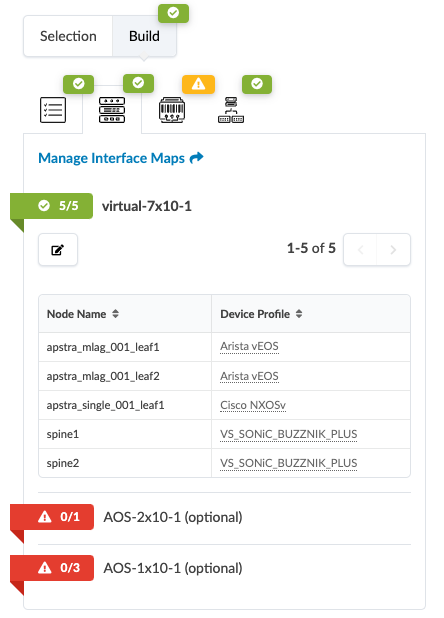Open the devices barcode icon tab
This screenshot has width=444, height=618.
coord(172,110)
